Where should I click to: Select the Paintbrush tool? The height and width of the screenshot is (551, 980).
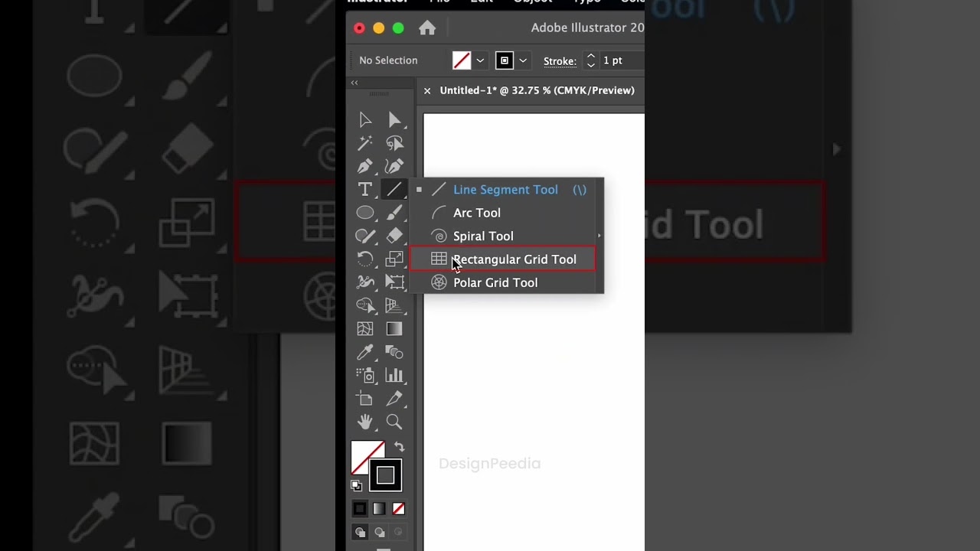click(x=394, y=212)
